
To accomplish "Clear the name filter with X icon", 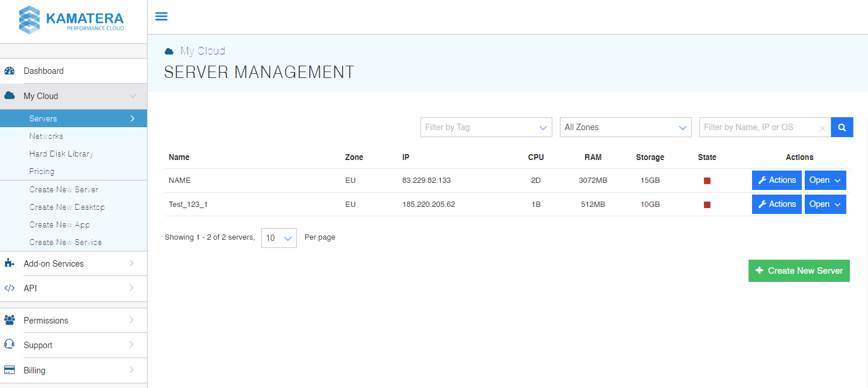I will click(x=822, y=128).
